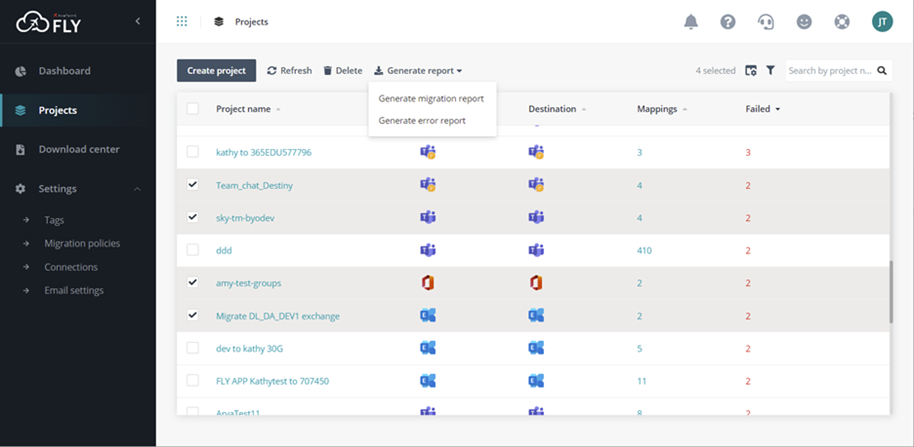Click the filter funnel icon
This screenshot has height=447, width=914.
click(x=771, y=71)
